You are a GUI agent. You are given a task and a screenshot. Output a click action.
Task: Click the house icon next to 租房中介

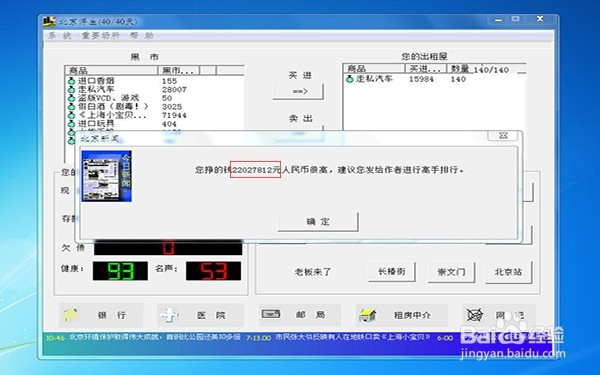pos(368,315)
